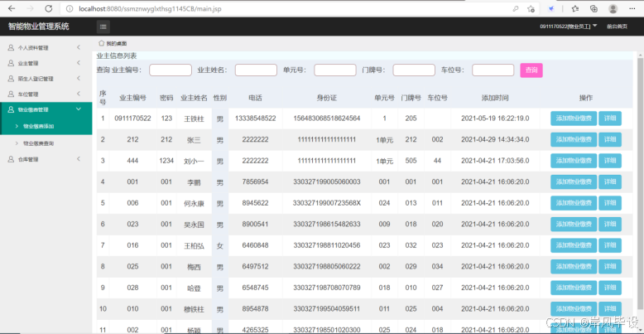Image resolution: width=644 pixels, height=334 pixels.
Task: View 详细 for owner 刘小一
Action: [610, 161]
